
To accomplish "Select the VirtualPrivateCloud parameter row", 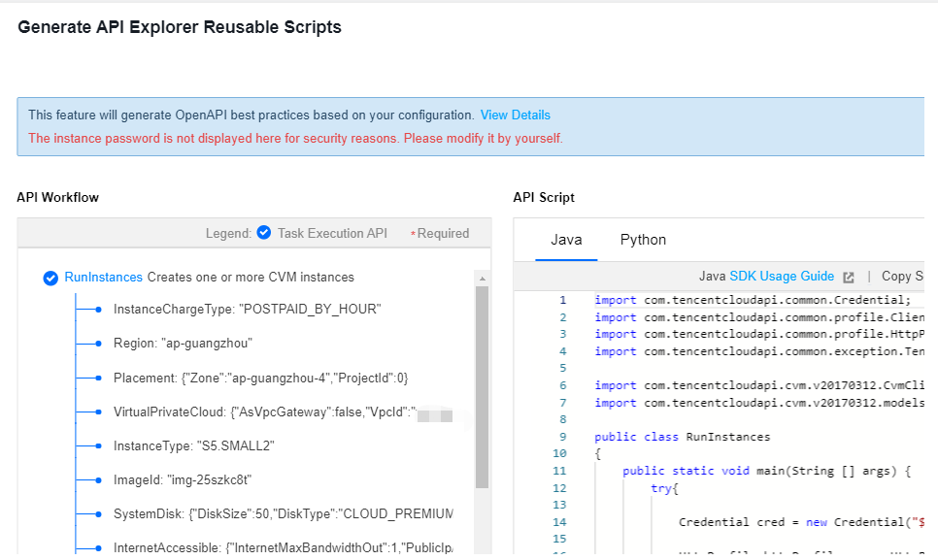I will pos(264,412).
